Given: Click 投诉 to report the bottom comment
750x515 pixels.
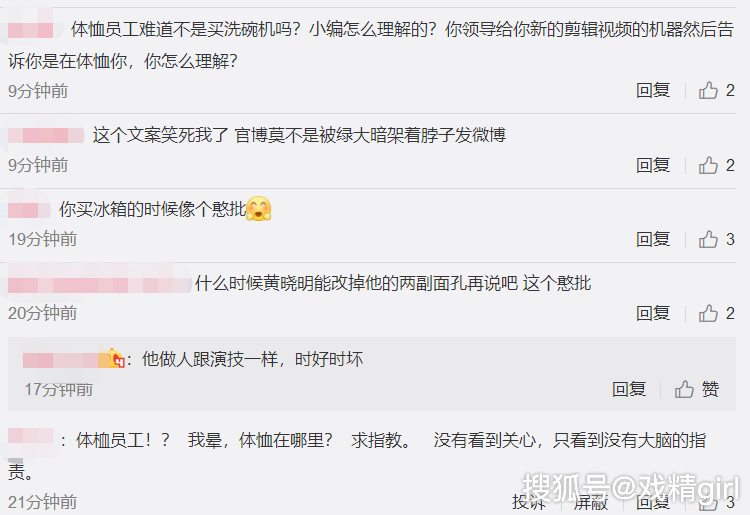Looking at the screenshot, I should (x=529, y=502).
